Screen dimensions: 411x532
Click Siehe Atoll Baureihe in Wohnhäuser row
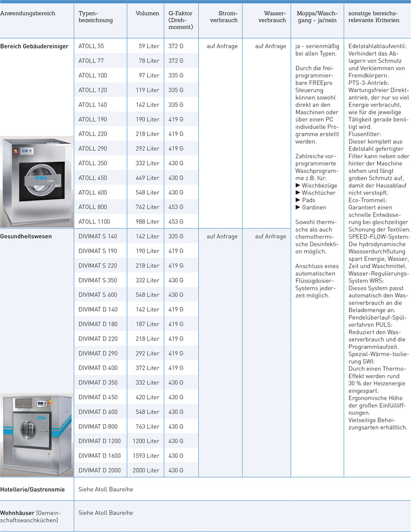click(106, 513)
